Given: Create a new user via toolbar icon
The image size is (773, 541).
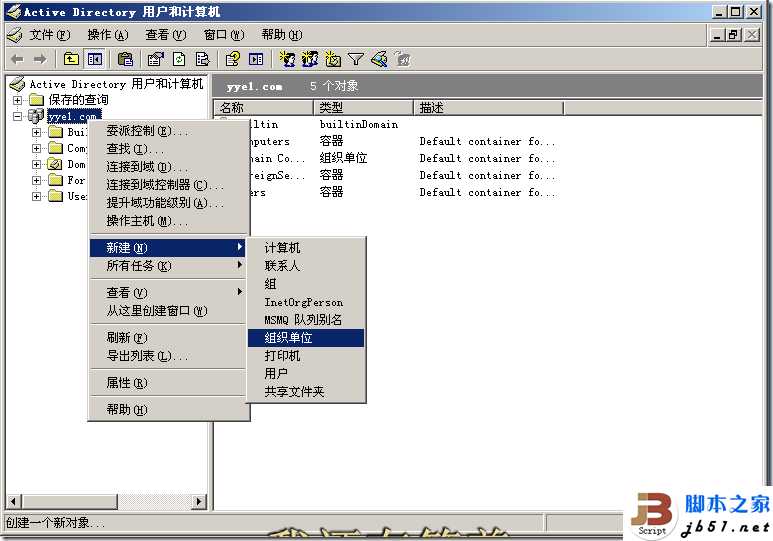Looking at the screenshot, I should click(x=287, y=60).
